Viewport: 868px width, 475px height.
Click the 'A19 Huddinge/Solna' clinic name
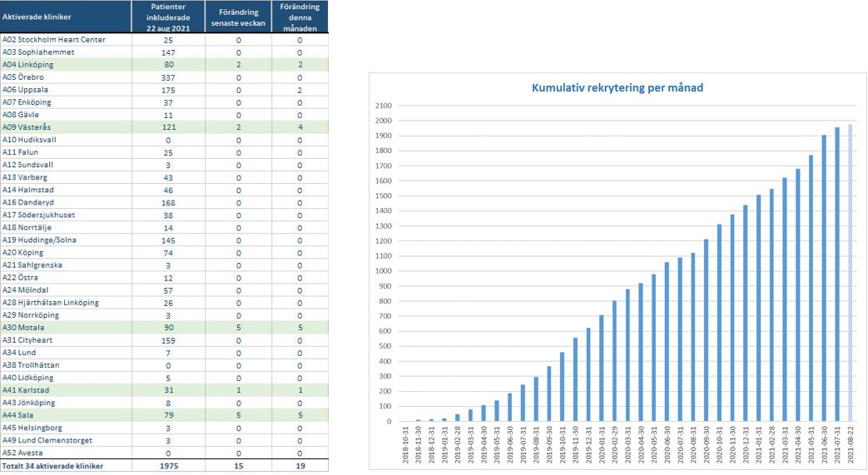point(39,240)
